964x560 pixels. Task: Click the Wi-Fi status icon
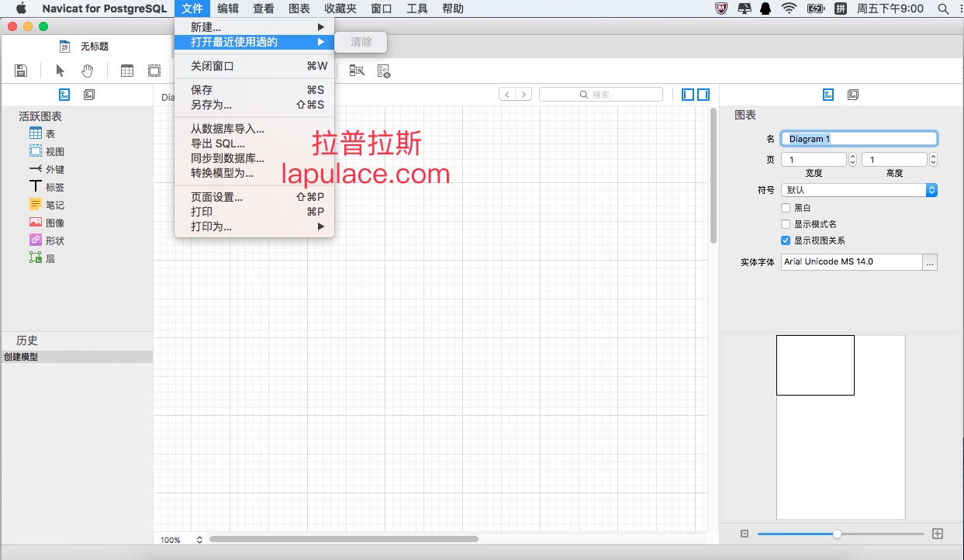click(x=790, y=9)
